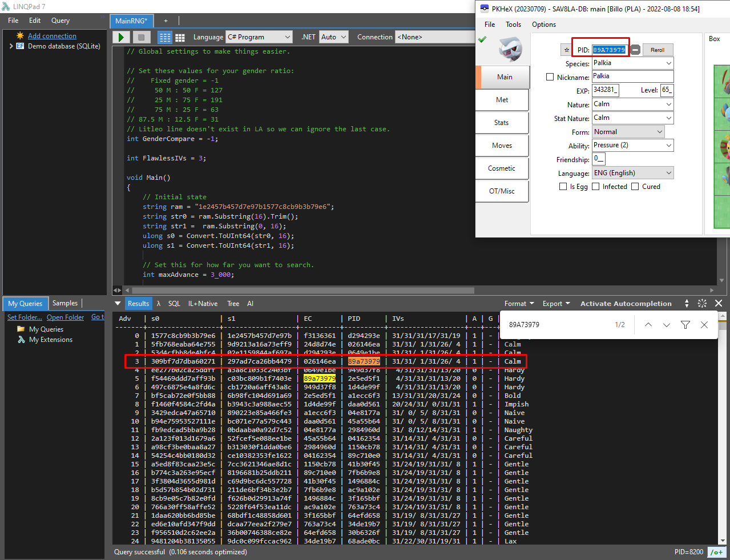Click the Palkia sprite preview in PKHeX
This screenshot has width=730, height=560.
tap(510, 49)
